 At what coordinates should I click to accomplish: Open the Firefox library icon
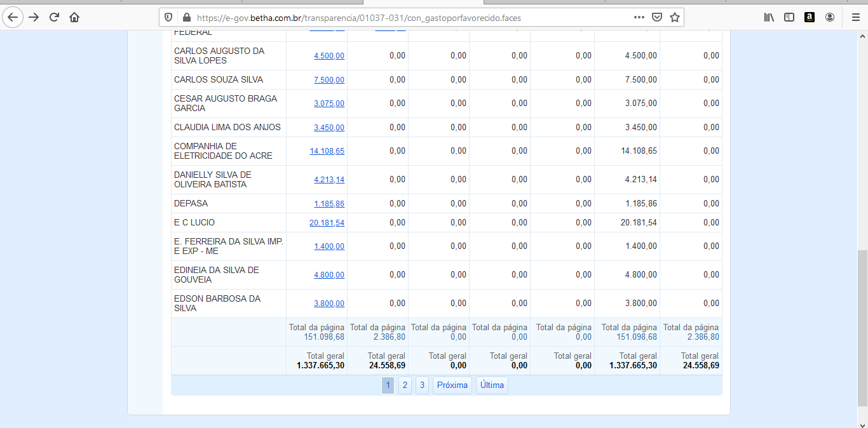point(769,17)
